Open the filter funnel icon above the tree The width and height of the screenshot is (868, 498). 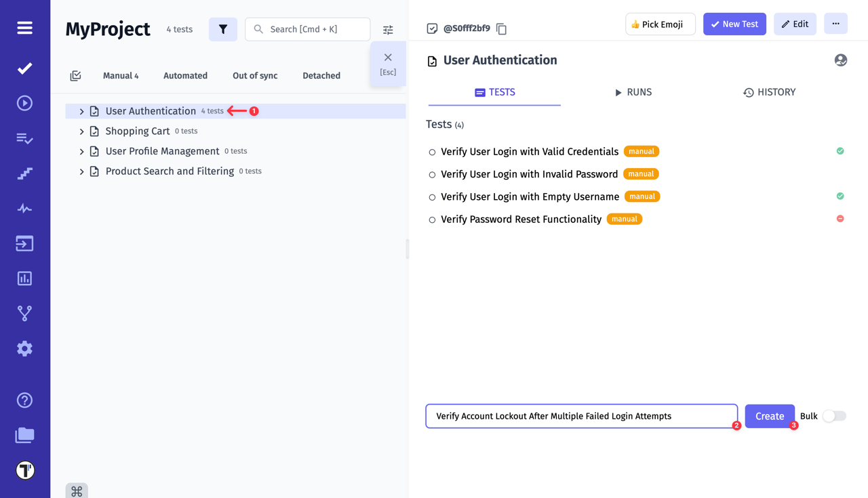(x=223, y=29)
